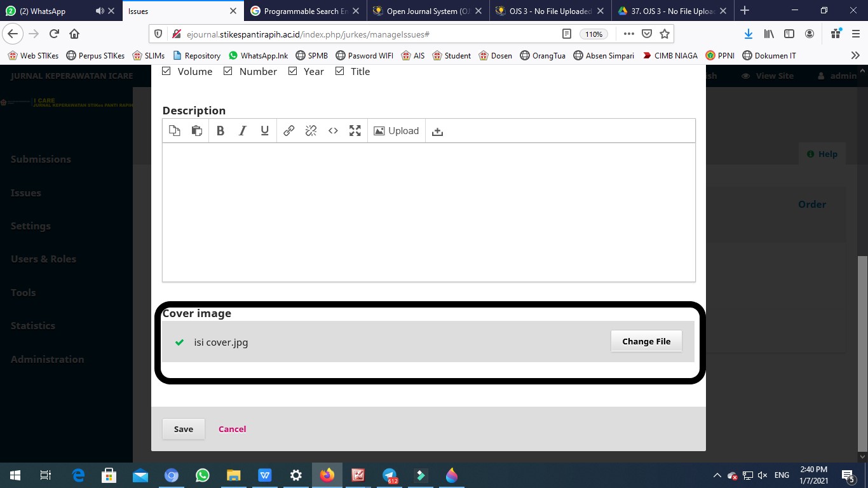The height and width of the screenshot is (488, 868).
Task: Expand editor to fullscreen mode
Action: click(355, 131)
